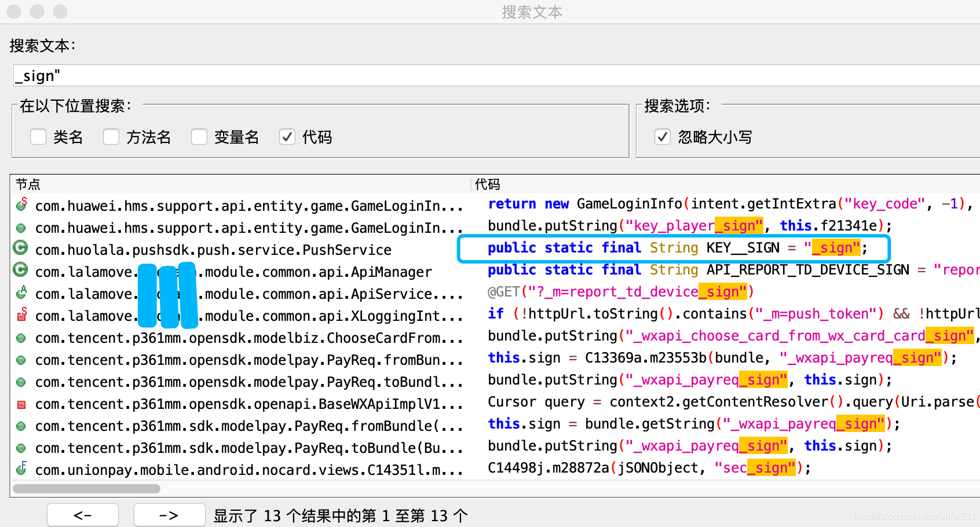Image resolution: width=980 pixels, height=527 pixels.
Task: Select the opensdk.modelbiz.ChooseCardFrom result row
Action: tap(249, 338)
